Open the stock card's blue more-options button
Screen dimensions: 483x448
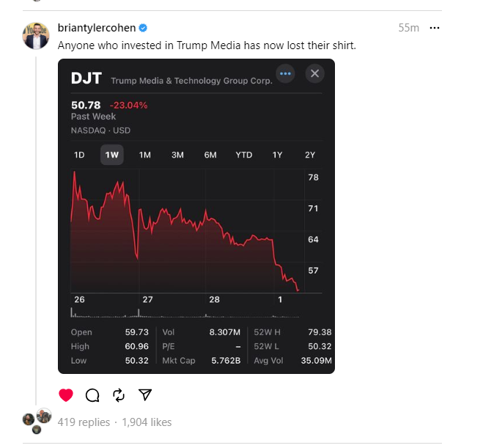pos(285,73)
